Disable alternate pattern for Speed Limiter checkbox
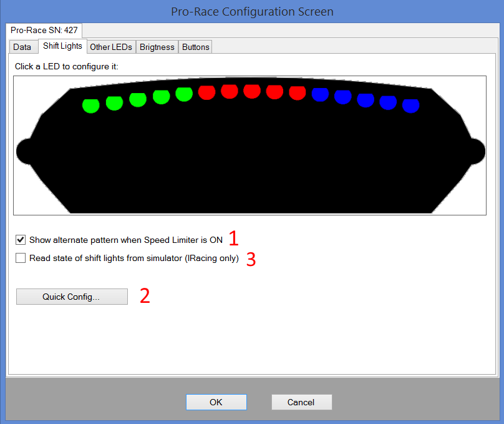Viewport: 504px width, 424px height. (x=21, y=240)
